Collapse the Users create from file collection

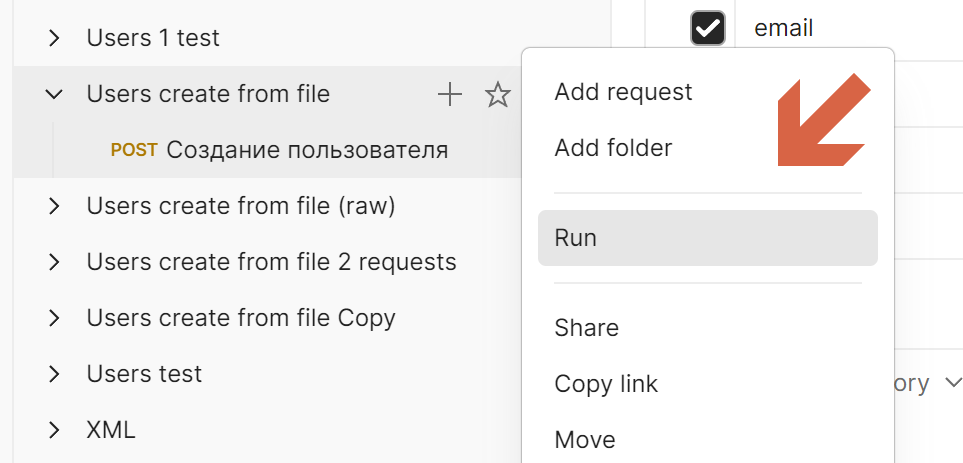tap(54, 94)
